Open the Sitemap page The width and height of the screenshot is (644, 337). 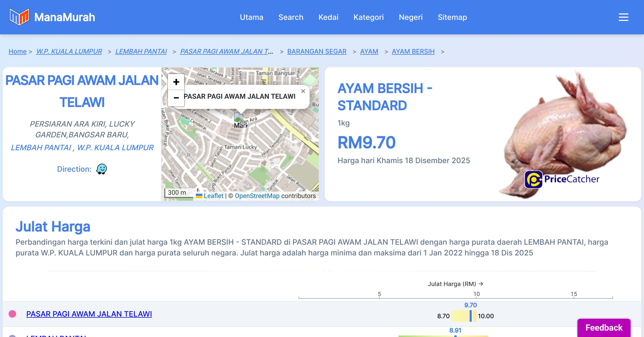(452, 17)
